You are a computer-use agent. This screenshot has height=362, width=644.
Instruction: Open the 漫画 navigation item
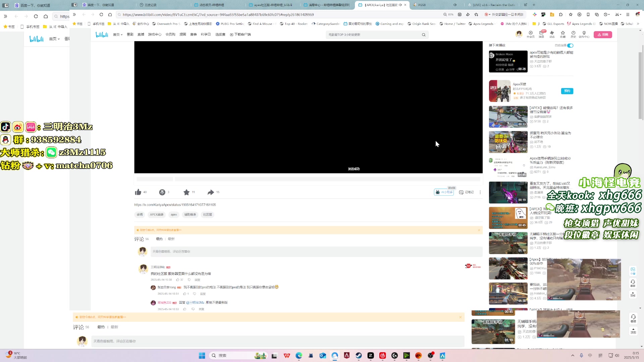(x=183, y=35)
